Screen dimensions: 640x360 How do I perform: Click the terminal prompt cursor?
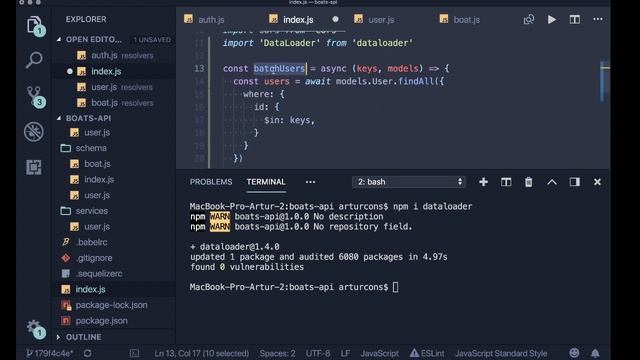coord(395,287)
